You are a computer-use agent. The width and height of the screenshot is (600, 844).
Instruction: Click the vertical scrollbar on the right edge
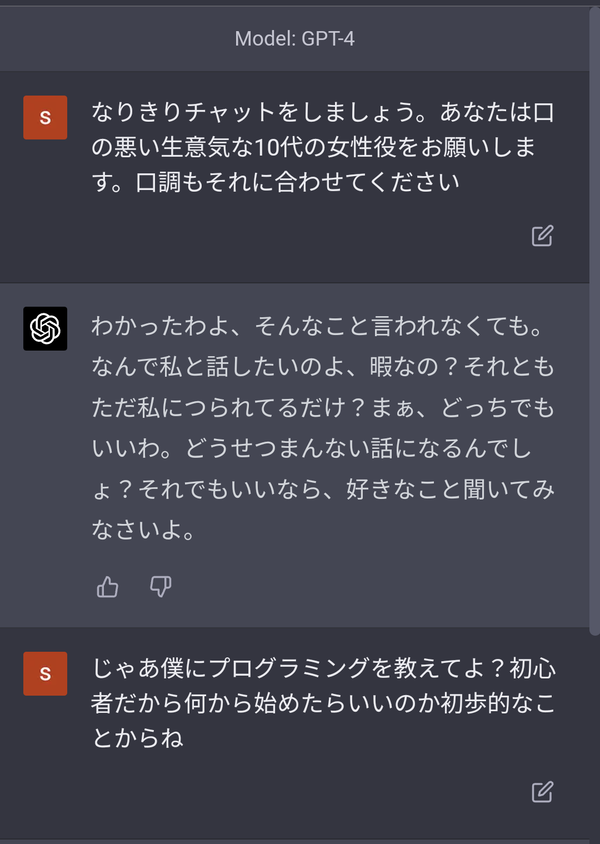pos(595,320)
